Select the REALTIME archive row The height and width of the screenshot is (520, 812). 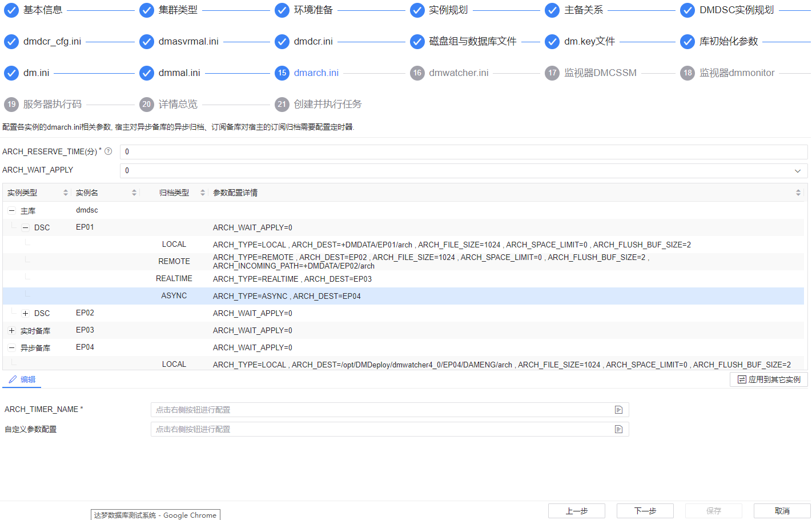(403, 279)
